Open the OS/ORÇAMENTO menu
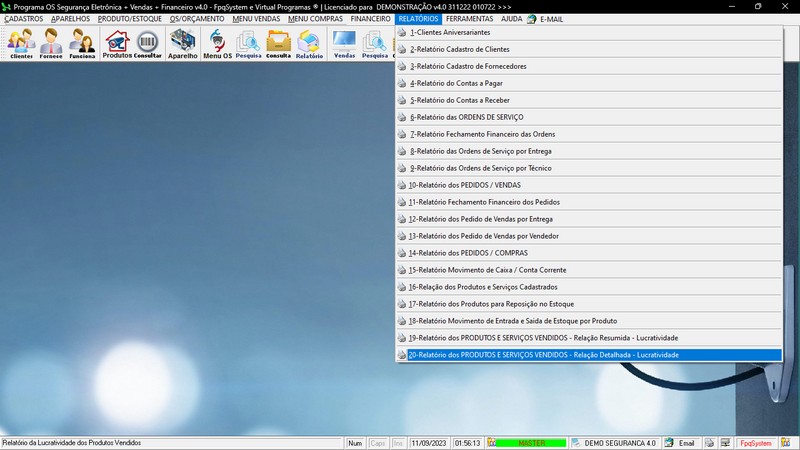This screenshot has width=800, height=450. tap(197, 19)
